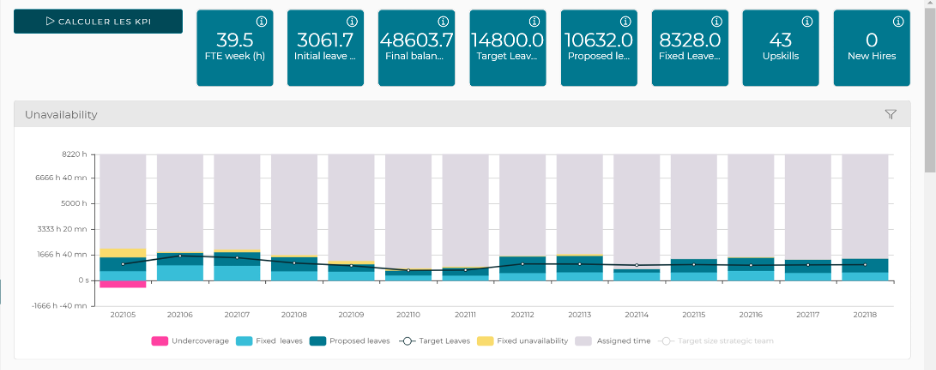
Task: Click the pink Undercoverage bar for 202105
Action: (123, 284)
